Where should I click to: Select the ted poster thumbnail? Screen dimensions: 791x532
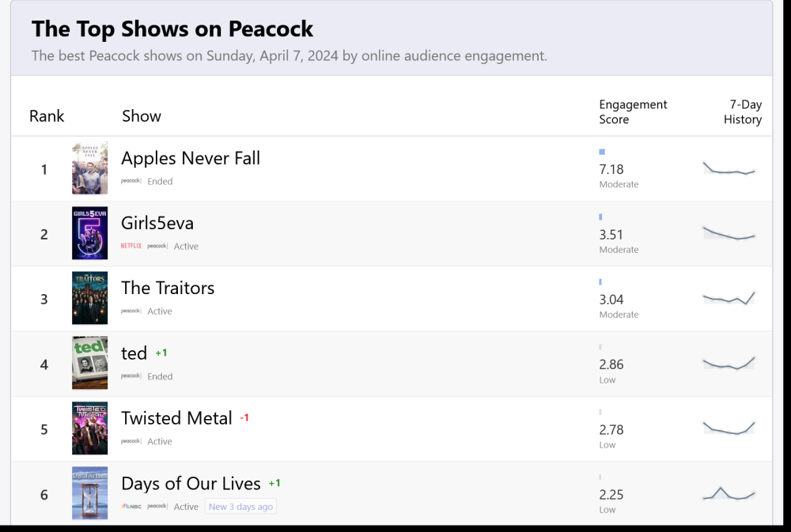pyautogui.click(x=89, y=363)
